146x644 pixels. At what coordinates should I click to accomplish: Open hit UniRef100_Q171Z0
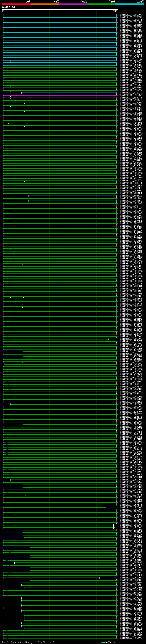point(131,374)
